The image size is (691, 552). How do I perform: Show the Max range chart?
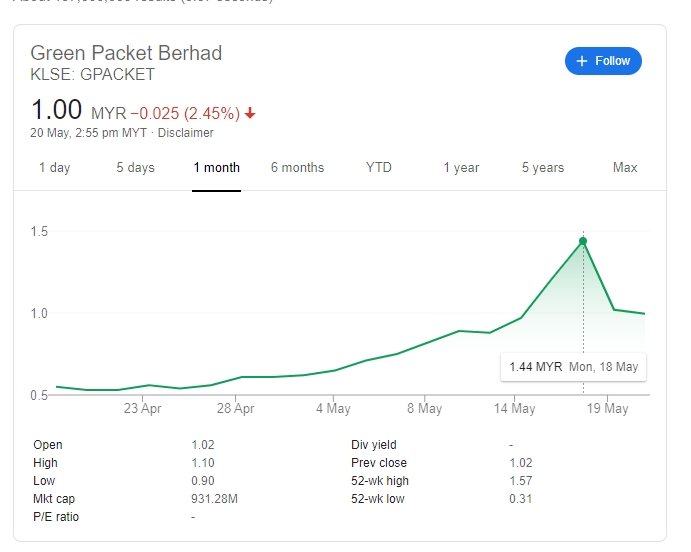pyautogui.click(x=625, y=168)
